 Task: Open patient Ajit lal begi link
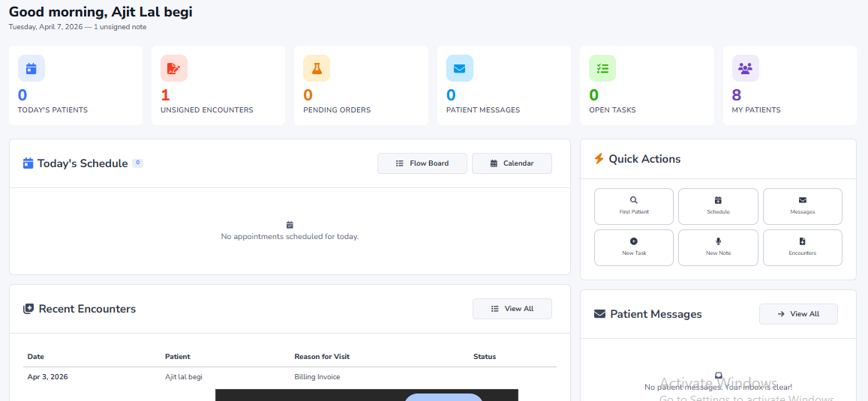(x=184, y=377)
